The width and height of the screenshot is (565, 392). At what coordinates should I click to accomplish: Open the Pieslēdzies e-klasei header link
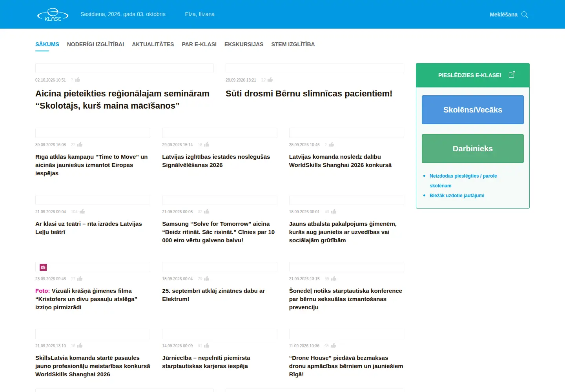tap(470, 75)
